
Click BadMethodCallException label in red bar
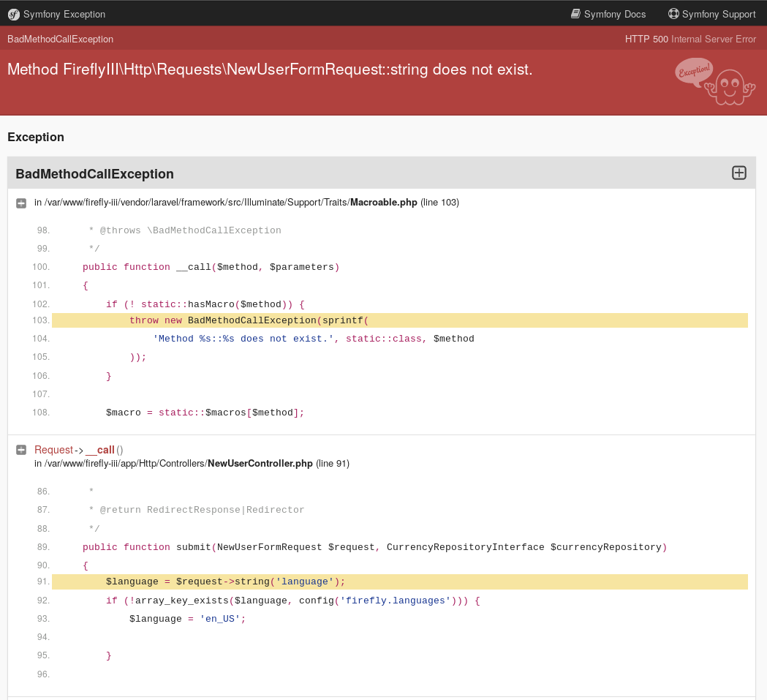60,39
